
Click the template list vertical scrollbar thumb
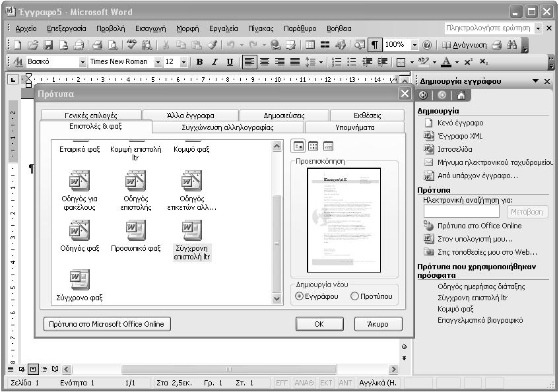click(x=277, y=244)
